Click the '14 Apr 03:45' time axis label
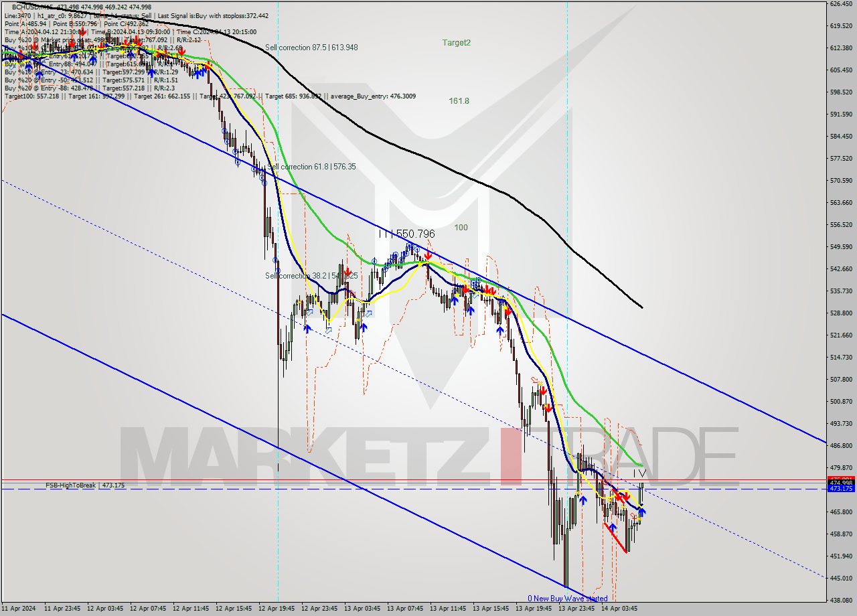 pyautogui.click(x=621, y=609)
